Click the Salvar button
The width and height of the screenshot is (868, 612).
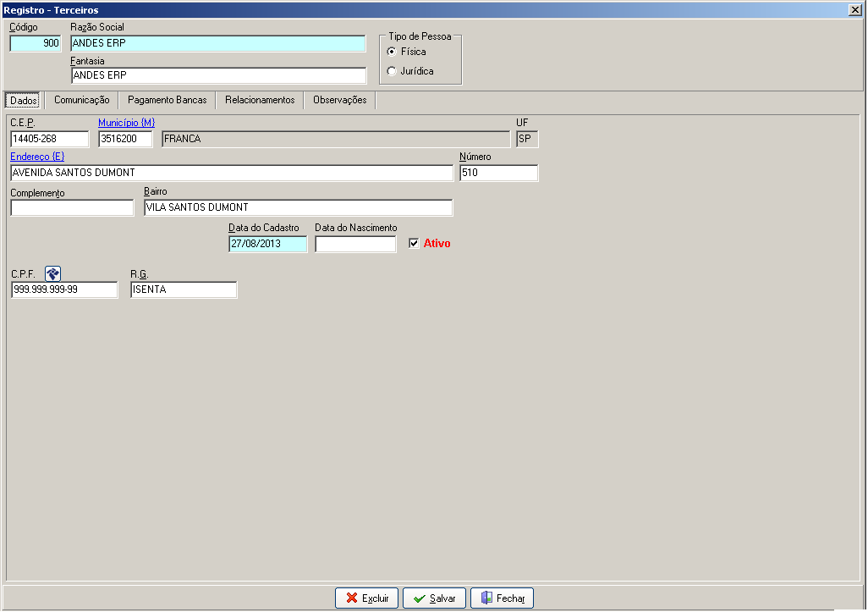434,598
